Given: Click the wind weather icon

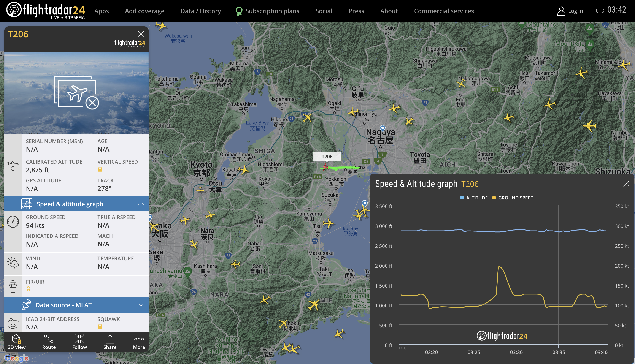Looking at the screenshot, I should pos(13,263).
